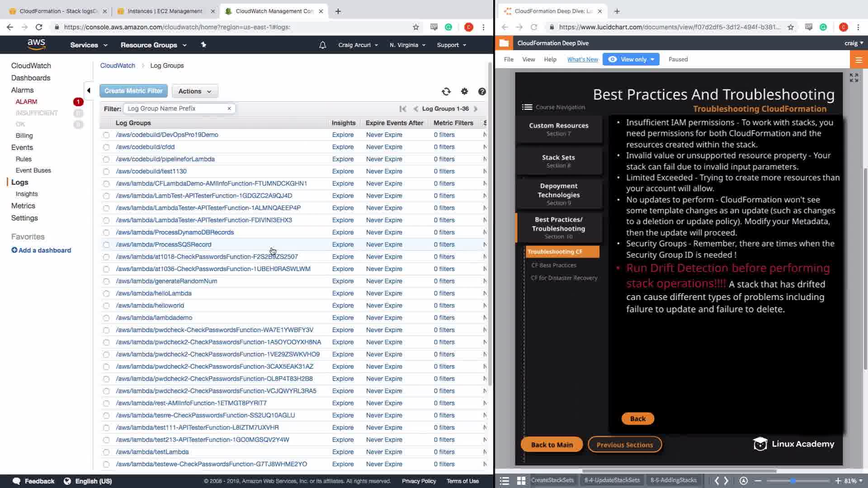Collapse the CloudWatch sidebar with the arrow
Image resolution: width=868 pixels, height=488 pixels.
[89, 90]
